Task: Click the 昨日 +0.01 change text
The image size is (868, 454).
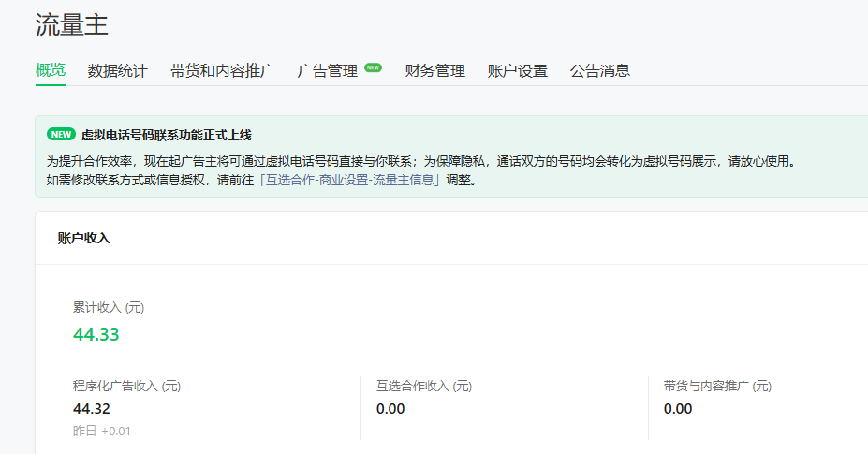Action: (x=102, y=432)
